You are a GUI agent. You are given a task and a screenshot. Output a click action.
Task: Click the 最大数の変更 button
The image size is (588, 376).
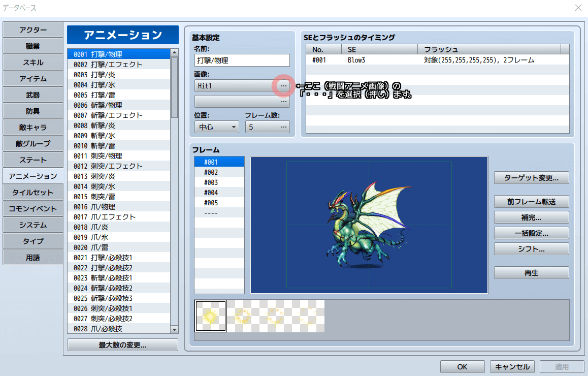pyautogui.click(x=122, y=345)
